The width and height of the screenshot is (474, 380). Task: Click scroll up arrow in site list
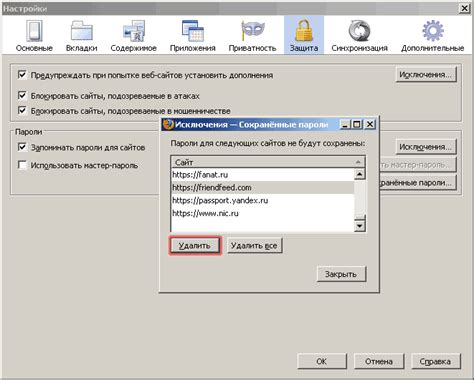point(359,174)
